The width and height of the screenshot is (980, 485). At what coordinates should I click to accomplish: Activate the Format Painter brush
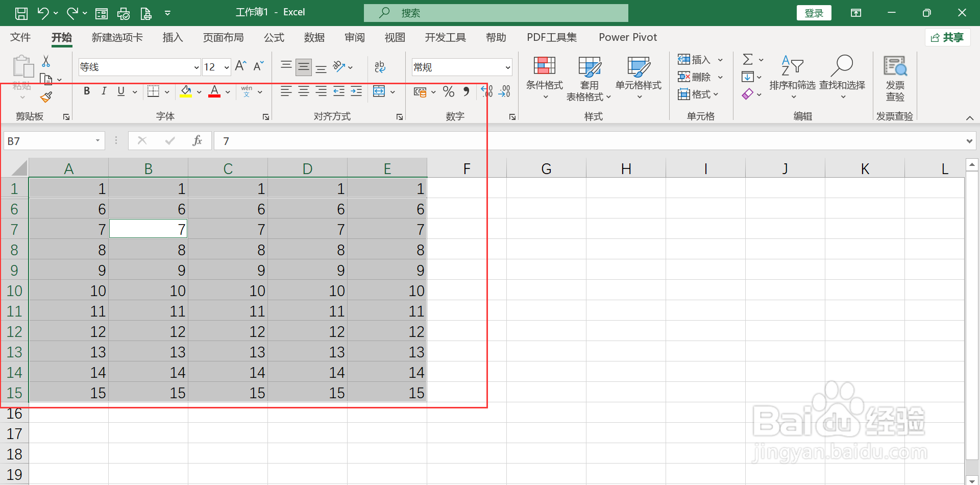[46, 96]
